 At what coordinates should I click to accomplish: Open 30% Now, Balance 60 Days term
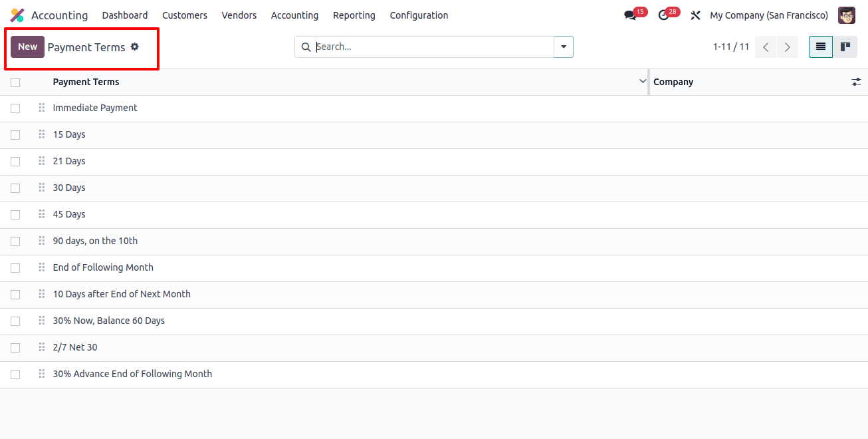click(109, 321)
